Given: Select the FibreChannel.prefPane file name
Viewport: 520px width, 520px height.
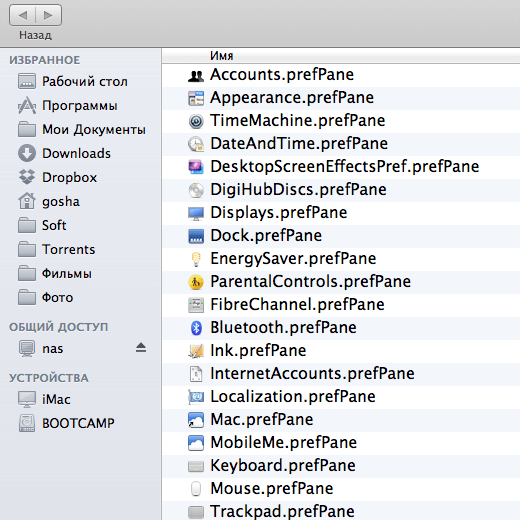Looking at the screenshot, I should [x=297, y=305].
